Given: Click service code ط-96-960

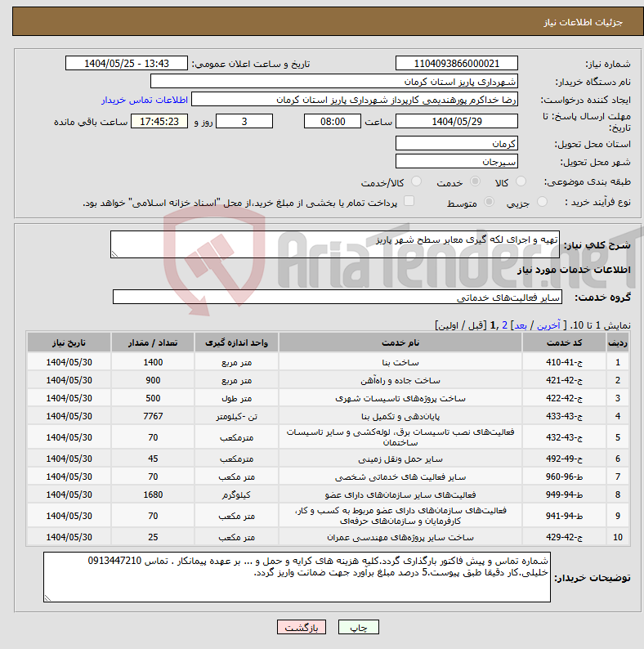Looking at the screenshot, I should coord(564,477).
